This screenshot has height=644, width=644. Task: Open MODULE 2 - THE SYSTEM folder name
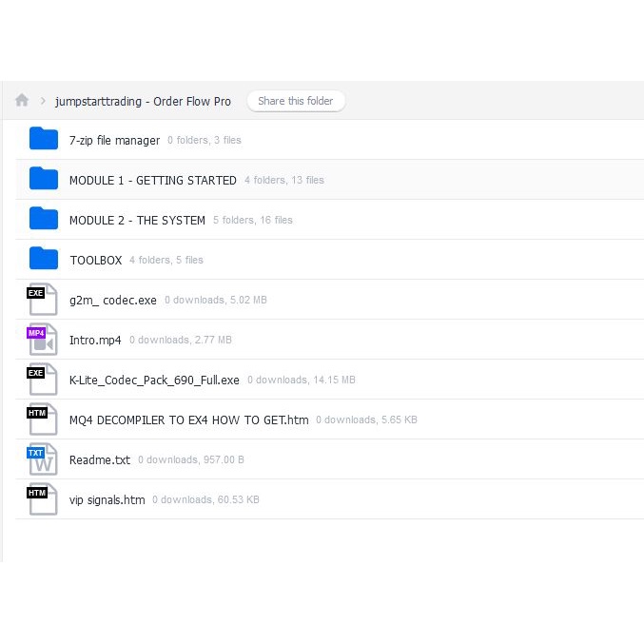(x=137, y=220)
